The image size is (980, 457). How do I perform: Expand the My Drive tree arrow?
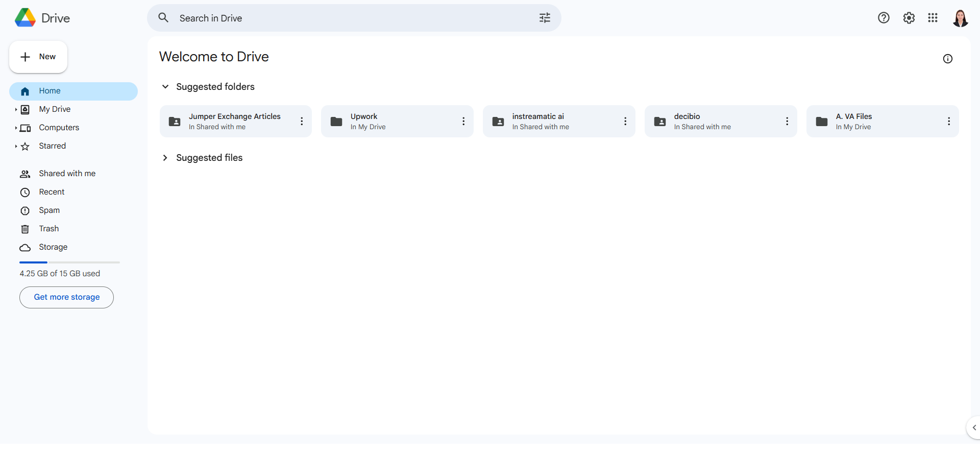point(16,109)
